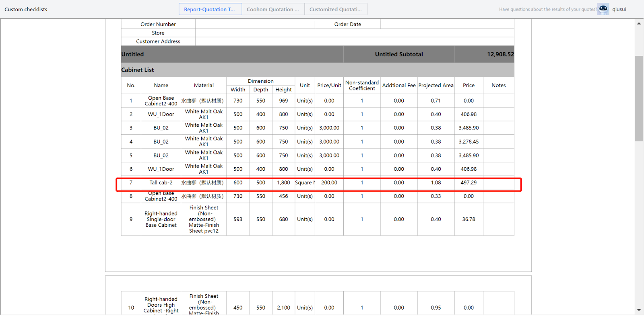Click the Untitled Subtotal amount 12,908.52
The width and height of the screenshot is (644, 330).
[x=500, y=54]
